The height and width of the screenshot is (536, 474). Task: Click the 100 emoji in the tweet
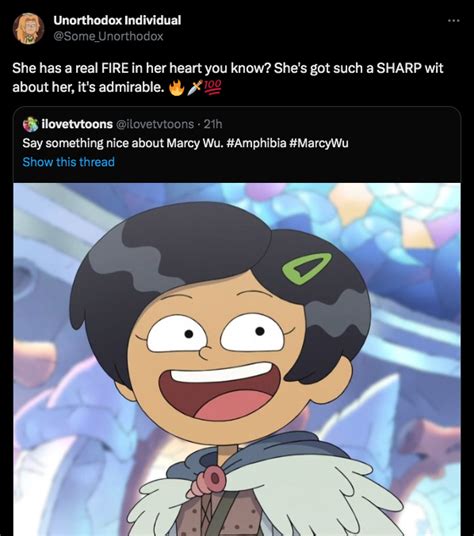[213, 87]
